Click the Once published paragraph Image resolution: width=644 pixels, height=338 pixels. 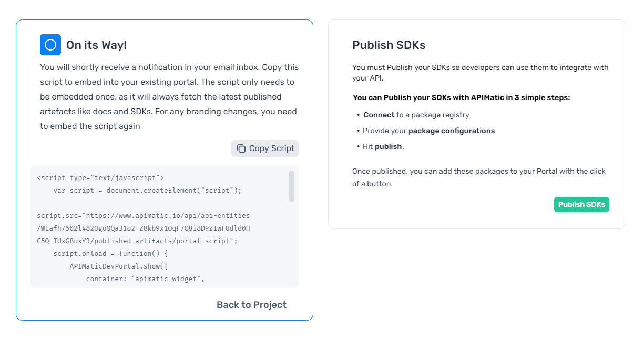coord(479,178)
